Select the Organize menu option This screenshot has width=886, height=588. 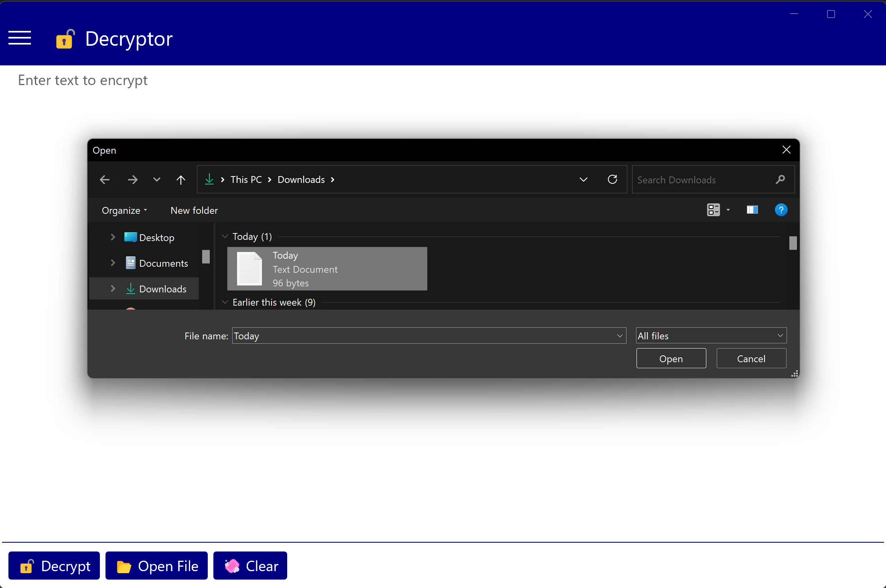124,210
